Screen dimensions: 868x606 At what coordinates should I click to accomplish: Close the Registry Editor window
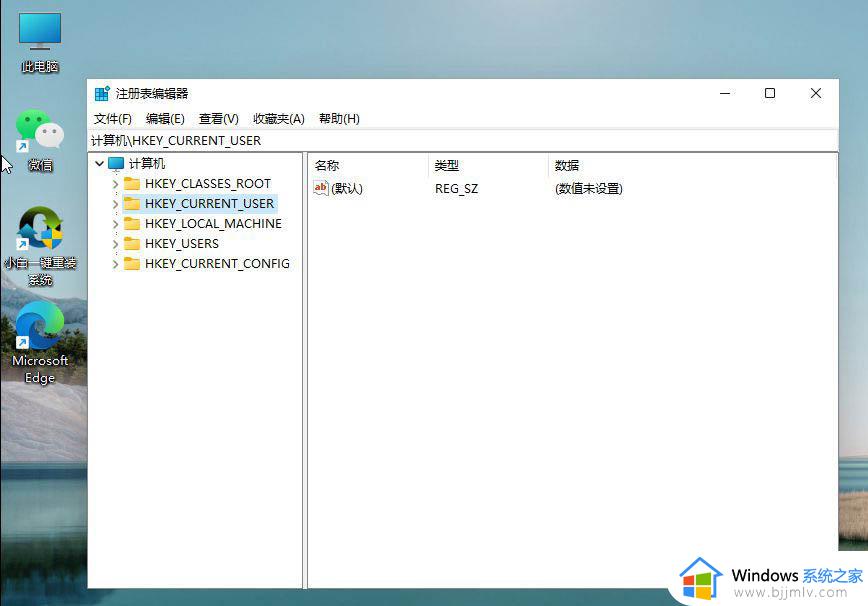click(x=815, y=94)
